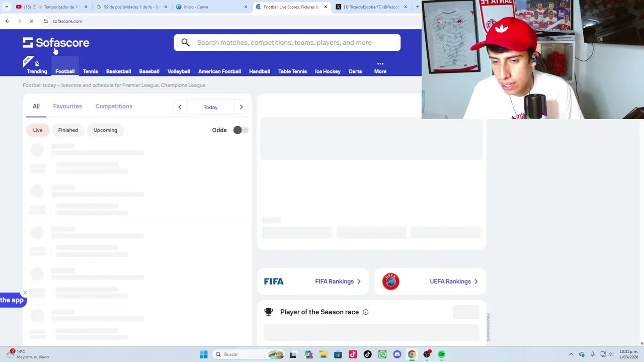Open Microsoft Store from taskbar
Image resolution: width=644 pixels, height=362 pixels.
(x=338, y=354)
